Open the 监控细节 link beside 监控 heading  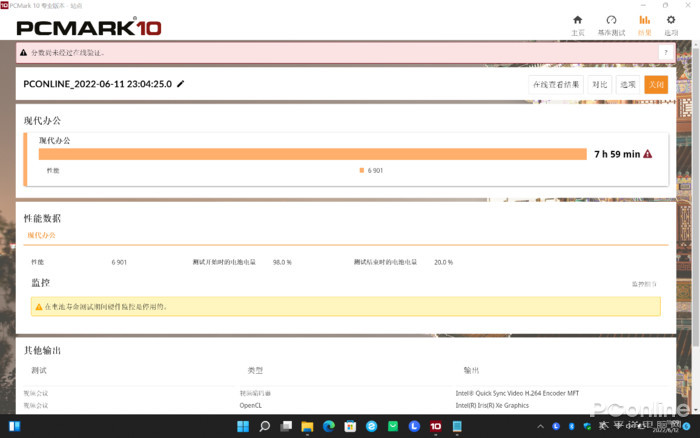[644, 284]
